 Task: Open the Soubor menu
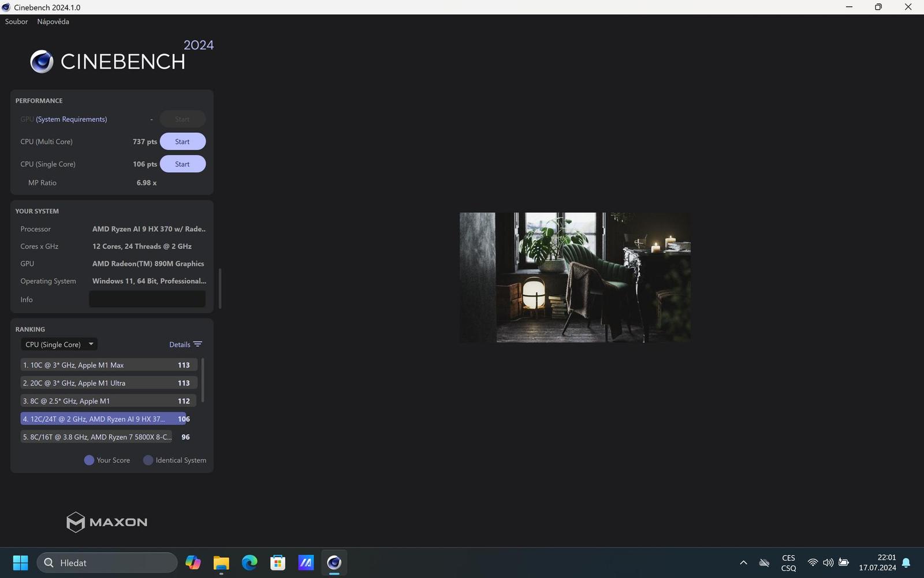pos(16,21)
